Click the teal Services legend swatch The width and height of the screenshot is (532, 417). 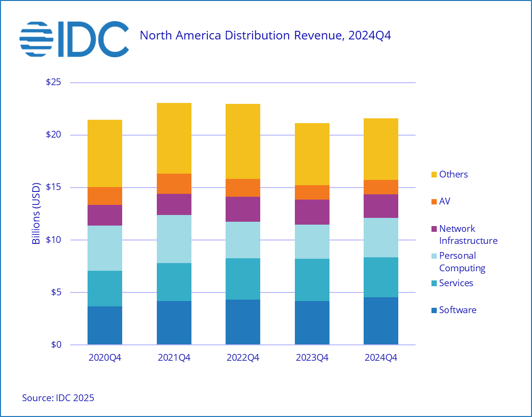433,283
